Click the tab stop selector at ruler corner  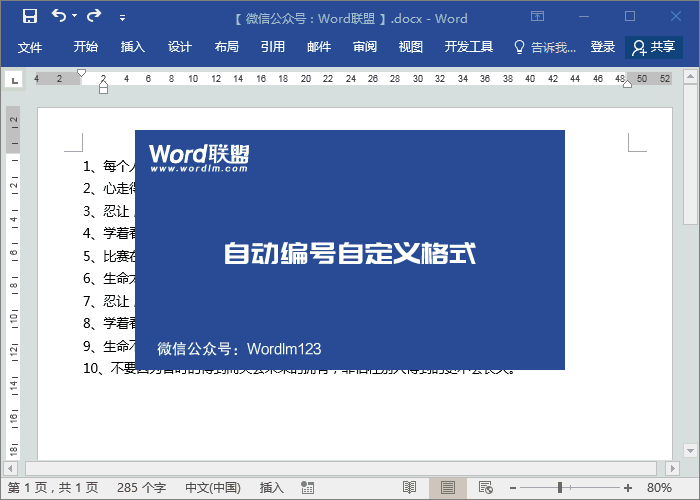click(15, 80)
